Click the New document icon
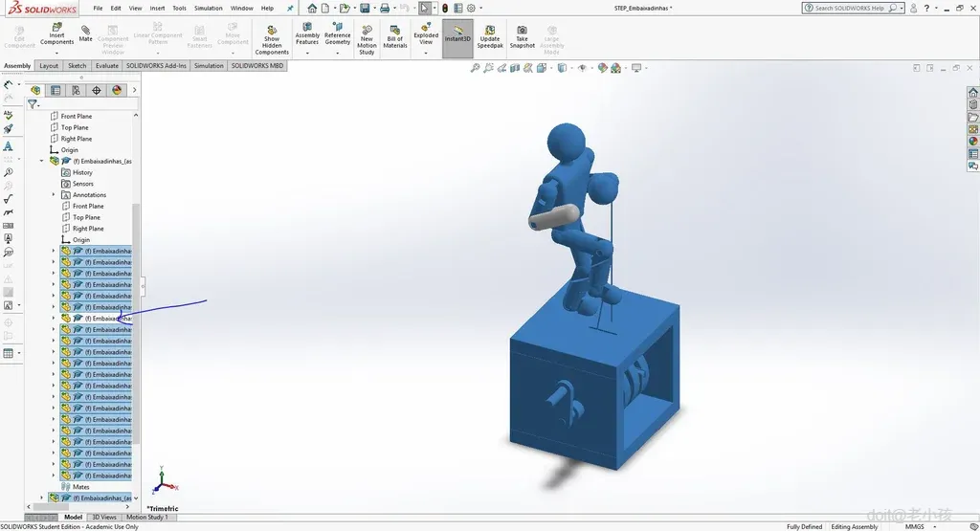This screenshot has width=980, height=531. [325, 8]
